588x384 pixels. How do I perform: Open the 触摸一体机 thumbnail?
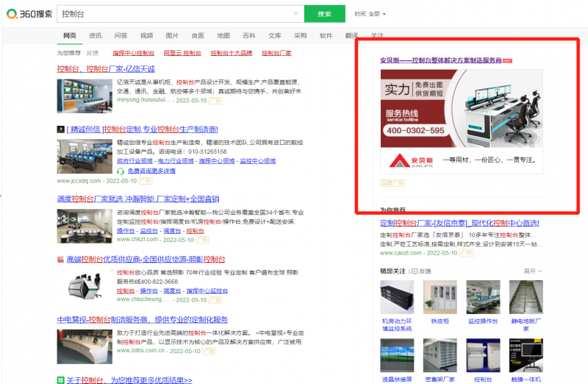coord(526,355)
